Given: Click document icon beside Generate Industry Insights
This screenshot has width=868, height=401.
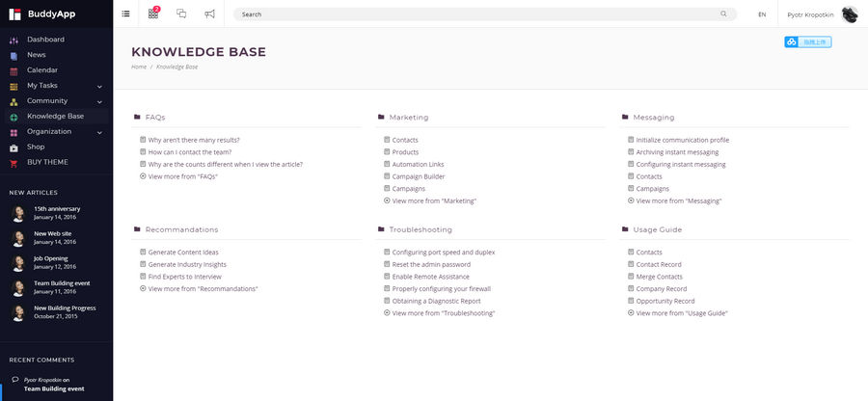Looking at the screenshot, I should (143, 264).
